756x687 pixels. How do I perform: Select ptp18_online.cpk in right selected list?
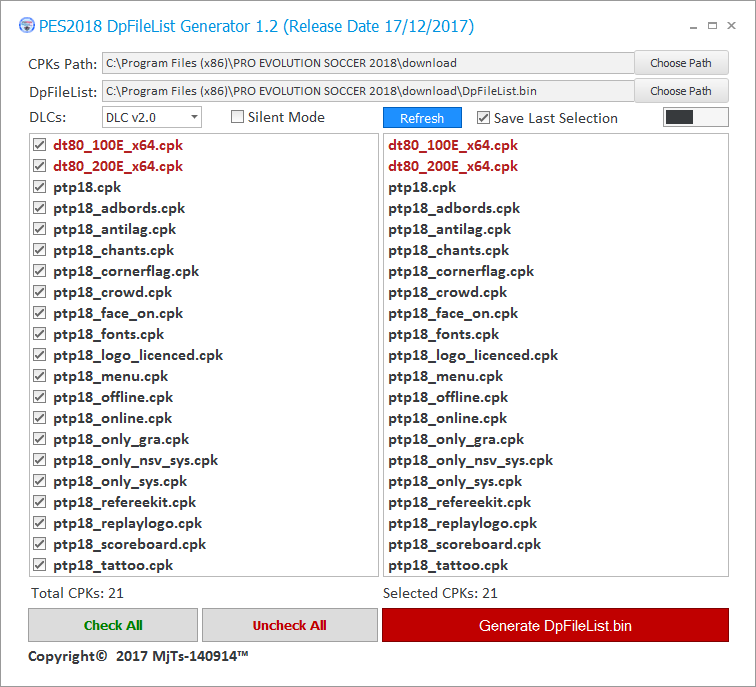(447, 418)
